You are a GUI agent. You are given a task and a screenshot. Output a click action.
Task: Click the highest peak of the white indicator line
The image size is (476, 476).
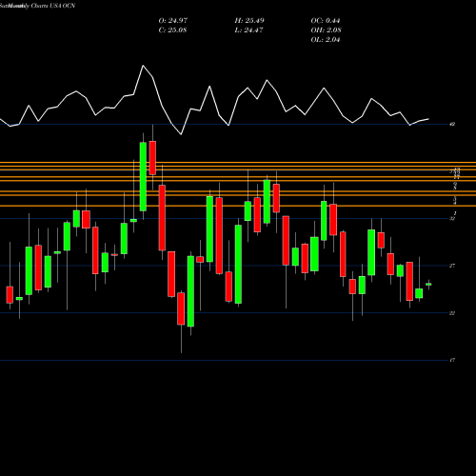pos(143,66)
